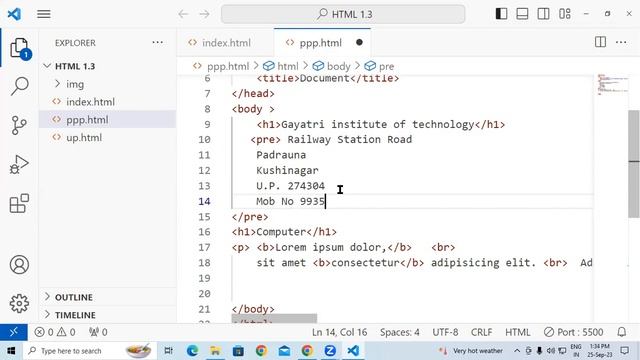Close the unsaved ppp.html tab dot
The image size is (640, 360).
pos(359,42)
